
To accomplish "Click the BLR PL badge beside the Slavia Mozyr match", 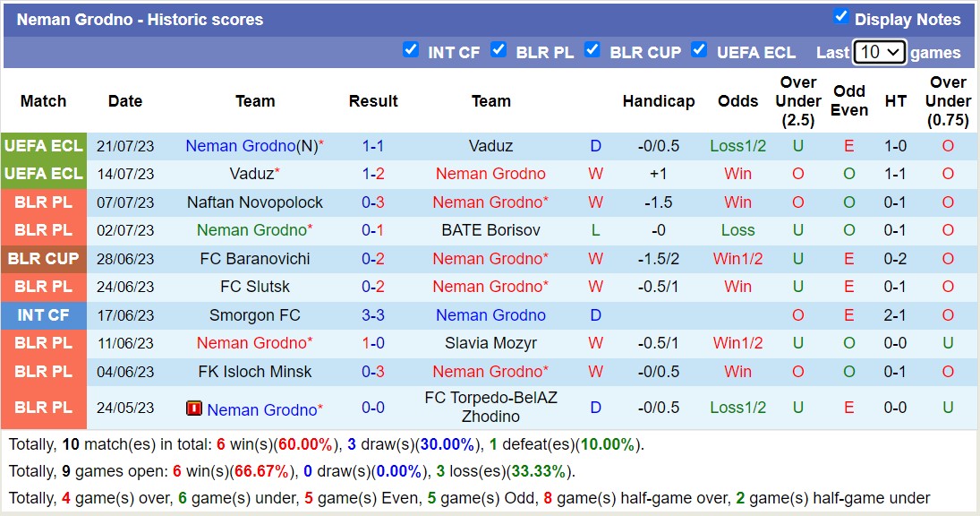I will pyautogui.click(x=44, y=343).
